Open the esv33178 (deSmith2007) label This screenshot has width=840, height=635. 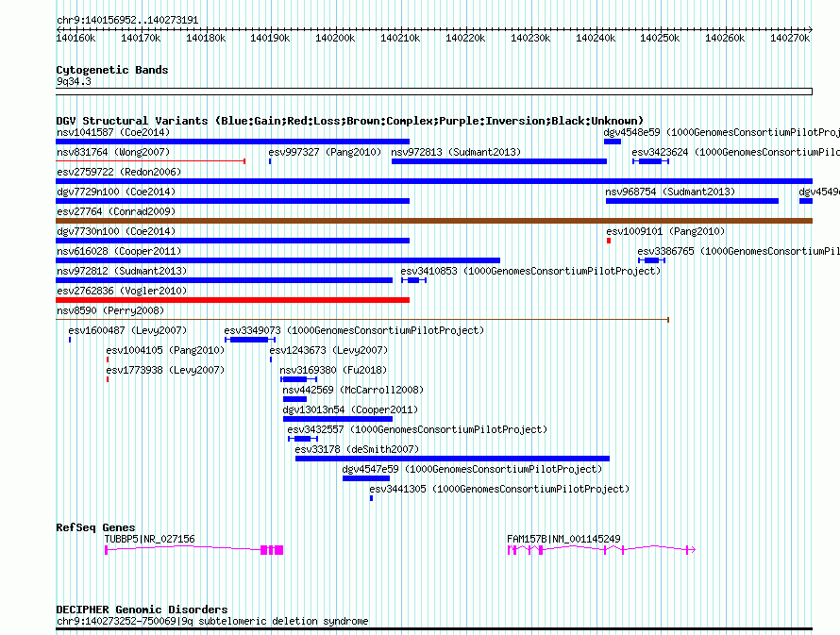tap(357, 449)
